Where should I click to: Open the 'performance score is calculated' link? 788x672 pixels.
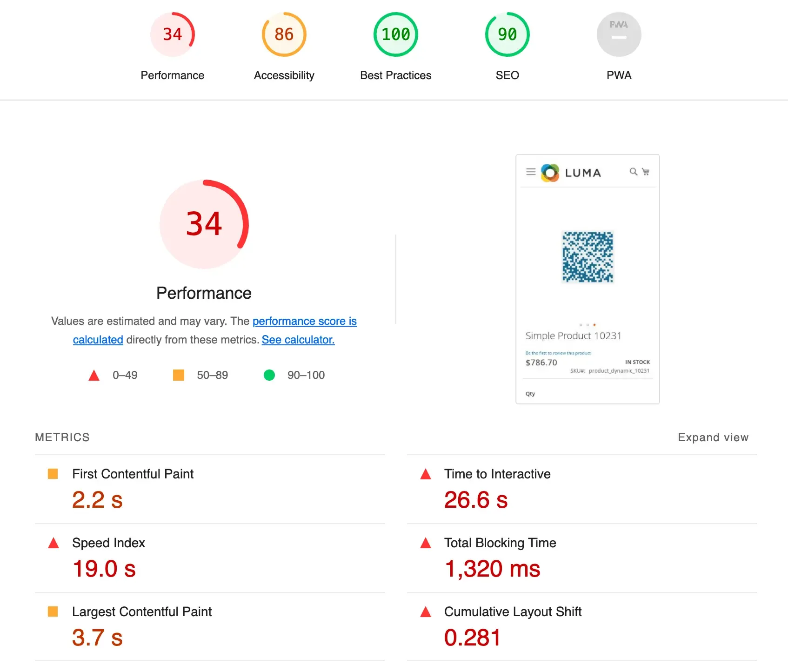304,322
